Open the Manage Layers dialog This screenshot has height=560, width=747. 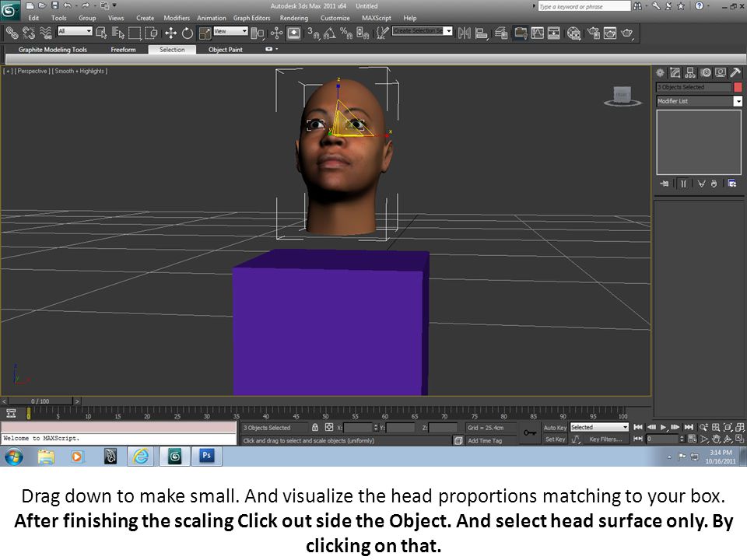[x=500, y=33]
